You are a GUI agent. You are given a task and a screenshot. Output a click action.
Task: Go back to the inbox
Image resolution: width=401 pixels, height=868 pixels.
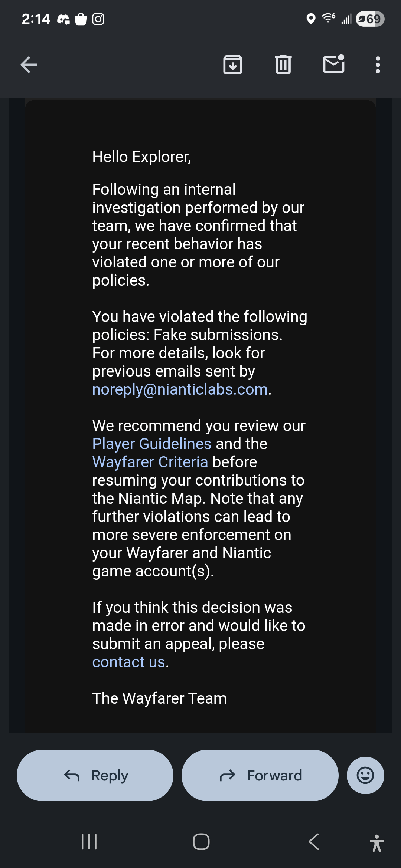[29, 65]
